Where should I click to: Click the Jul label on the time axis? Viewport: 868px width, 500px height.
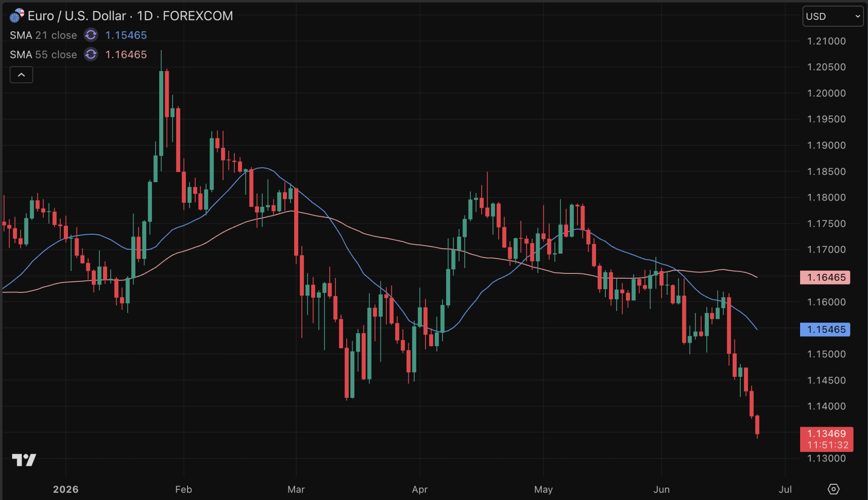coord(785,489)
